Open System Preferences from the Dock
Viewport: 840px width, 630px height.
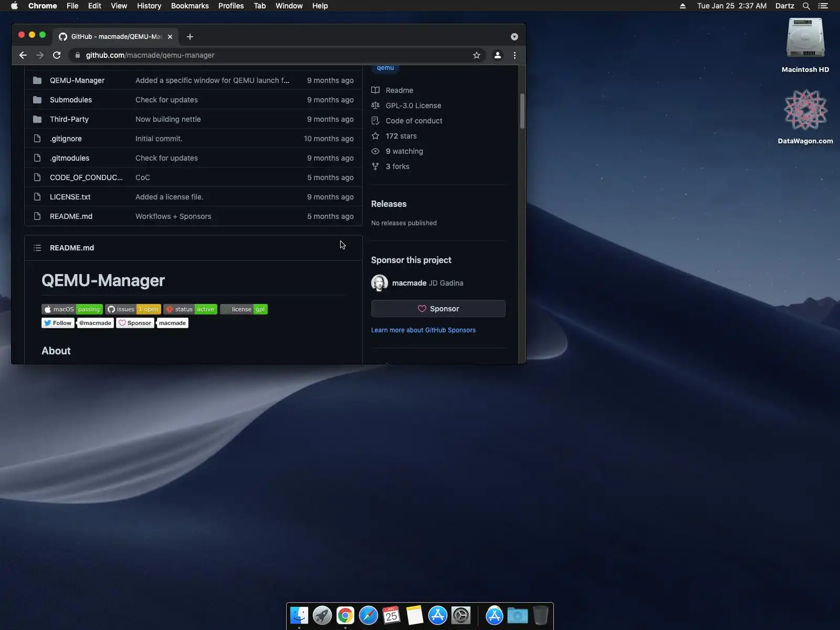pos(461,615)
